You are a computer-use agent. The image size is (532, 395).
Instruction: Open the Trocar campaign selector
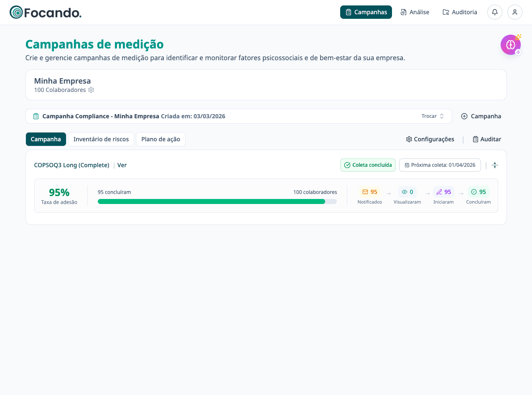point(429,116)
